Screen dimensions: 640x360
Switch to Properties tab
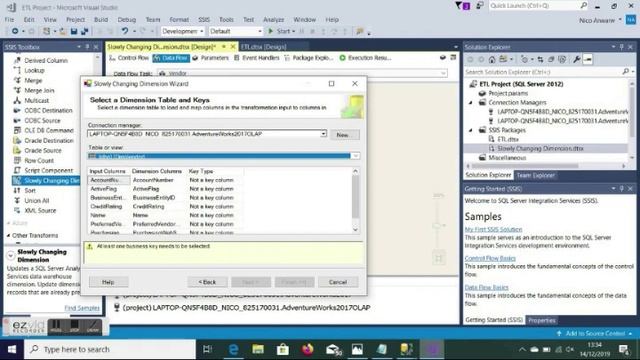[x=542, y=320]
